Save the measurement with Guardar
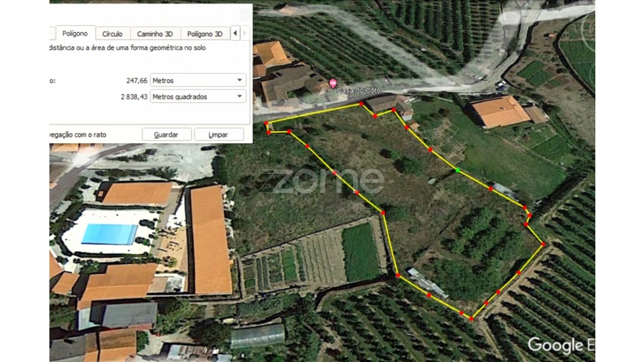 tap(166, 134)
